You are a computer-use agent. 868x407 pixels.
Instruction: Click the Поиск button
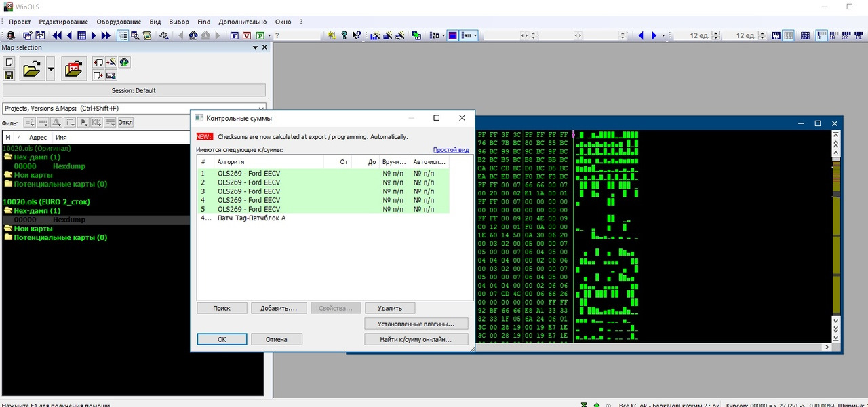click(x=222, y=308)
